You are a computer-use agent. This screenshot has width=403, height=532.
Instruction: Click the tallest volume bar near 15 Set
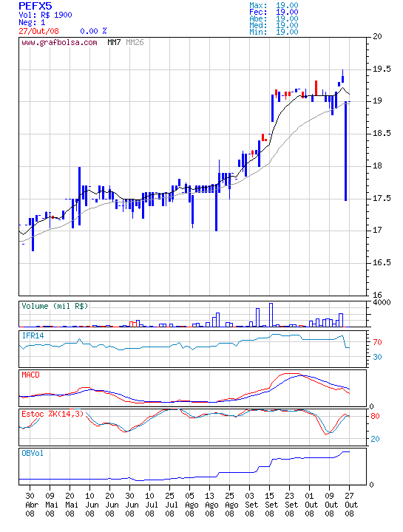(271, 315)
